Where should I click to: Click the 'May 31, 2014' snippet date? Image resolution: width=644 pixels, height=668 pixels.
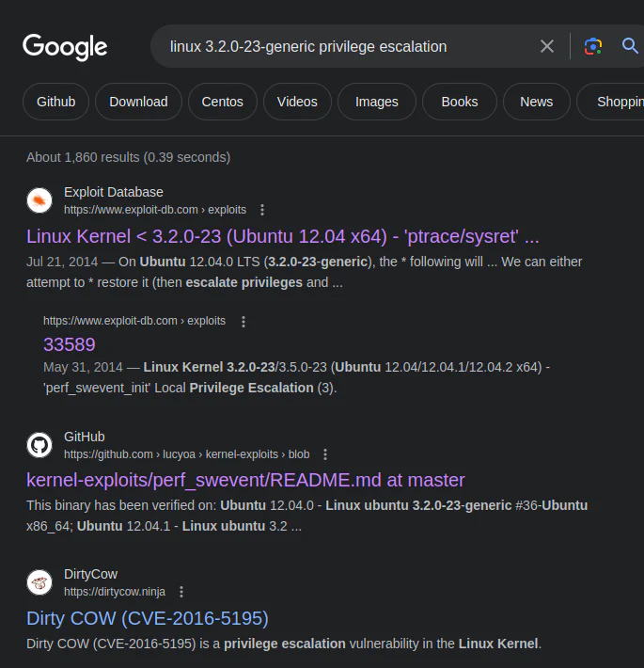click(x=83, y=367)
